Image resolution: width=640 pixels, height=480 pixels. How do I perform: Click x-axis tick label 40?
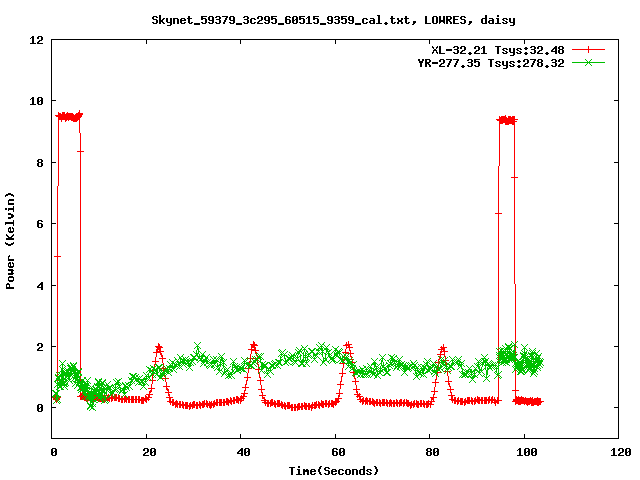244,452
